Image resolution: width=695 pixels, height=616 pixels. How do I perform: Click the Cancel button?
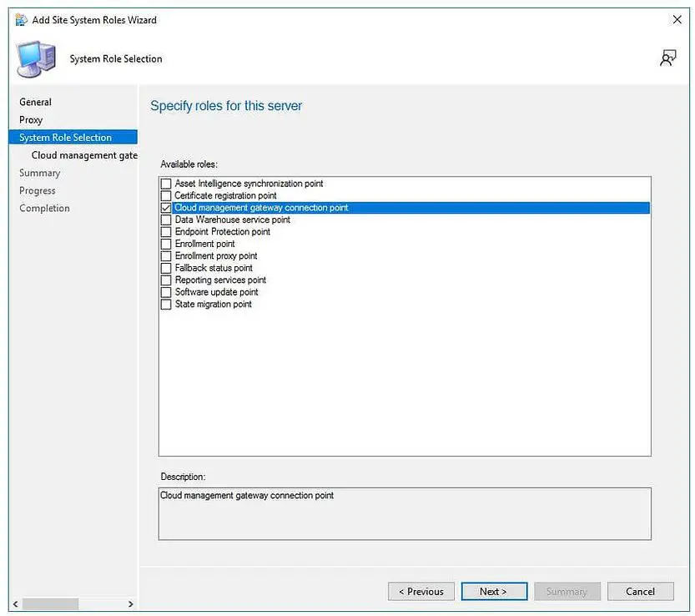click(640, 591)
